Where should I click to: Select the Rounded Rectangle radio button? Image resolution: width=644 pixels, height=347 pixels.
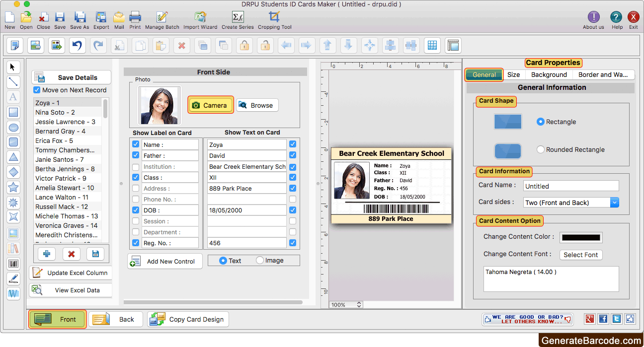coord(541,149)
